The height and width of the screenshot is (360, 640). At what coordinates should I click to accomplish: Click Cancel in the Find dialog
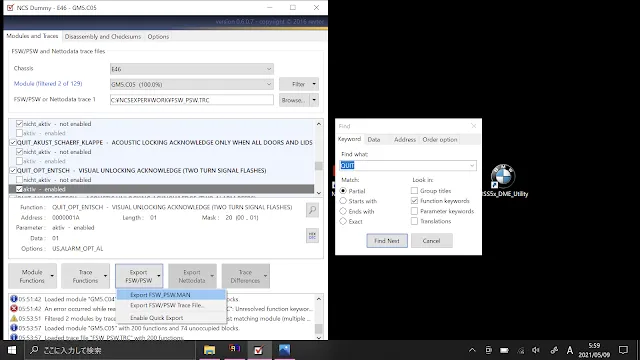[x=431, y=241]
